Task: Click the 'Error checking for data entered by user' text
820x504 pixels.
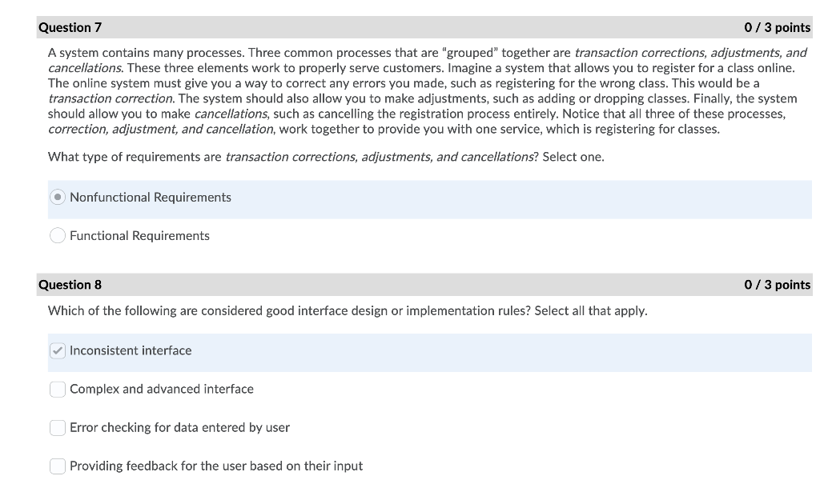Action: 179,428
